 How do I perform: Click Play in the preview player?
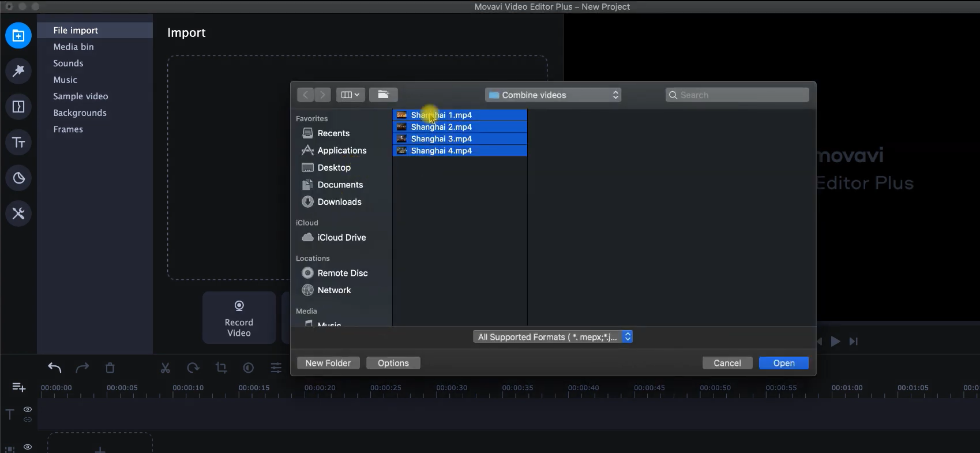click(x=835, y=342)
